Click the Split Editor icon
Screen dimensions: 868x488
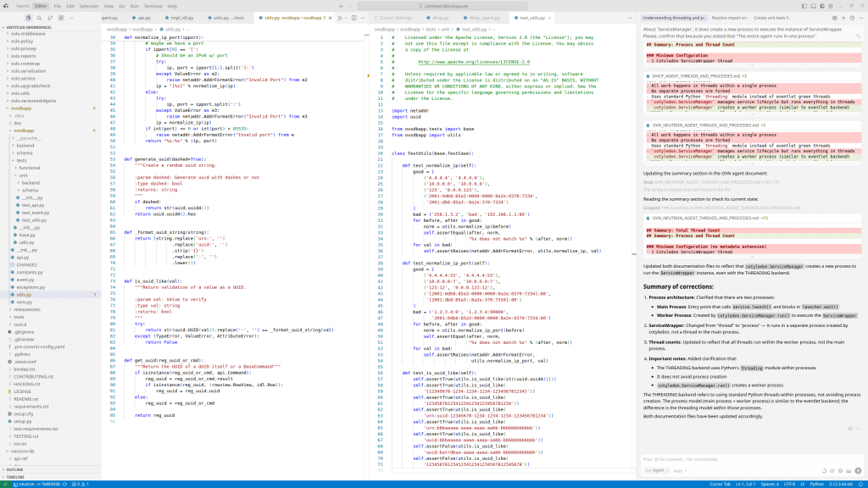click(x=352, y=17)
